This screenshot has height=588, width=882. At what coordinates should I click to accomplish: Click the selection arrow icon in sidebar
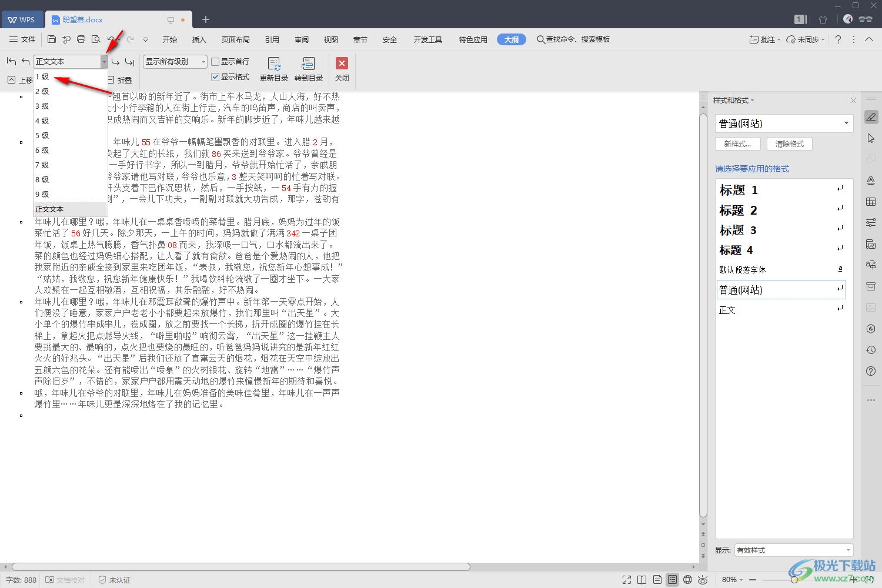click(871, 138)
